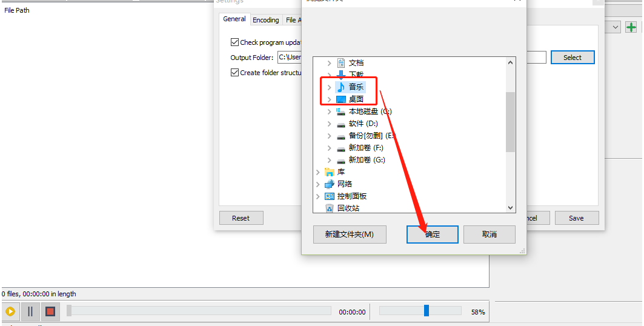Expand the 库 libraries node
The width and height of the screenshot is (644, 326).
pyautogui.click(x=317, y=172)
